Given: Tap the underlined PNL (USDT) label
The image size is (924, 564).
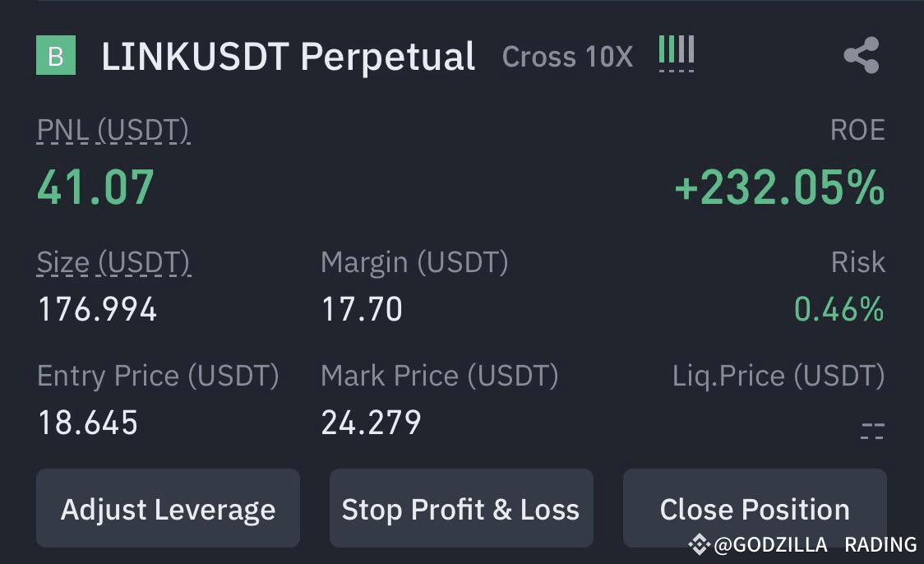Looking at the screenshot, I should (113, 130).
